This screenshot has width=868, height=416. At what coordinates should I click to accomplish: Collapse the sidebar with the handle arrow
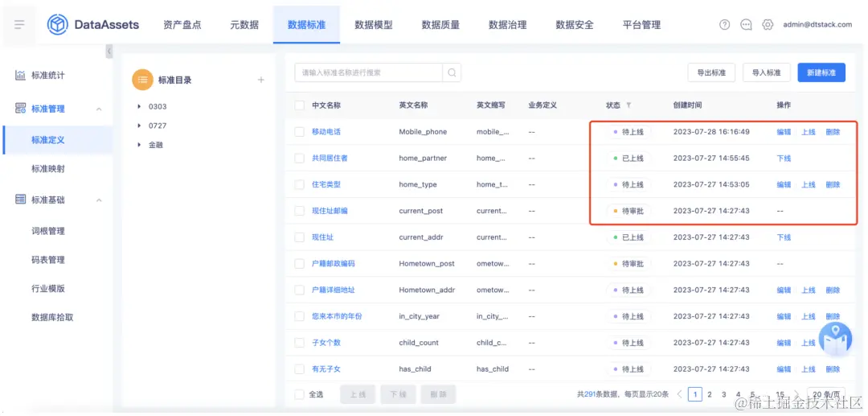tap(109, 51)
